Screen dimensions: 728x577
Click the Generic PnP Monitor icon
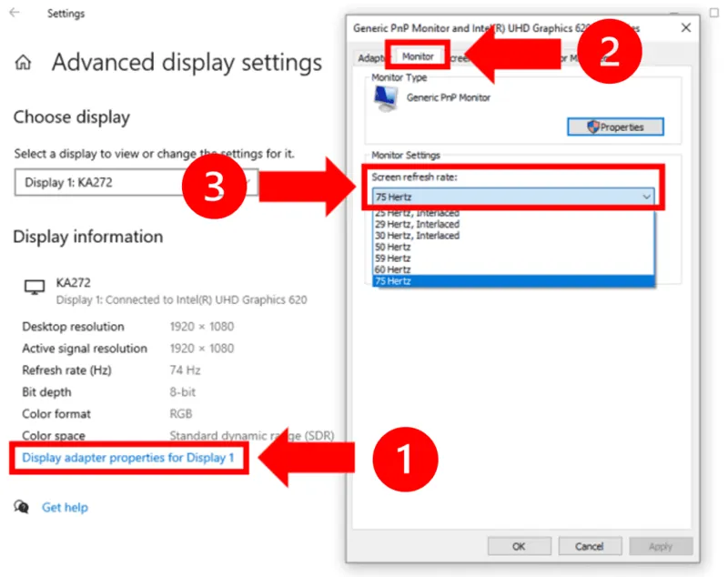386,99
